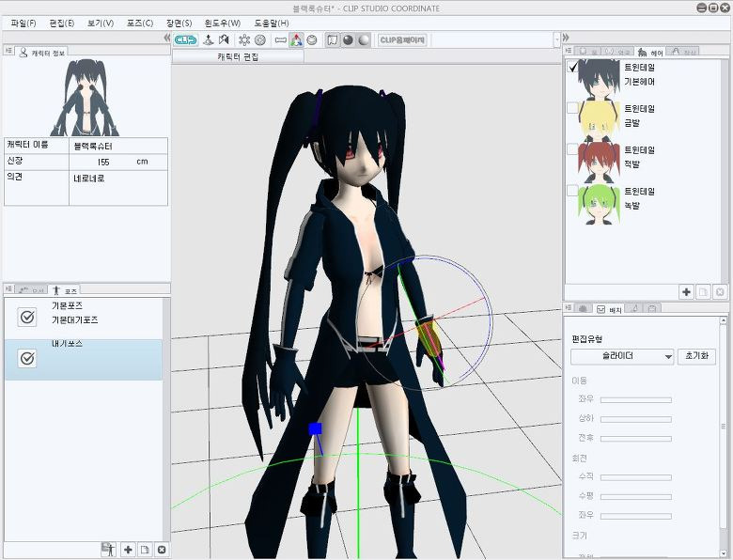Add a new hair item with plus icon
The width and height of the screenshot is (733, 560).
(686, 292)
